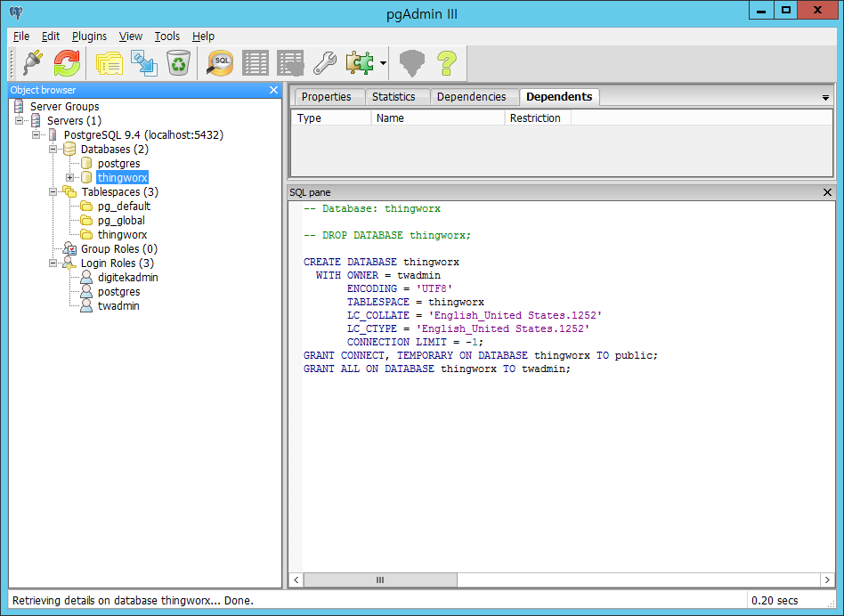This screenshot has width=844, height=616.
Task: Click the Add server connection plug icon
Action: [x=33, y=63]
